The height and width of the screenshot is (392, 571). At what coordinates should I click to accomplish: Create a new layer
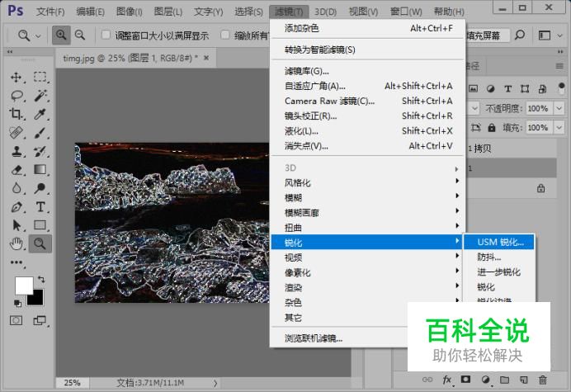pyautogui.click(x=524, y=380)
